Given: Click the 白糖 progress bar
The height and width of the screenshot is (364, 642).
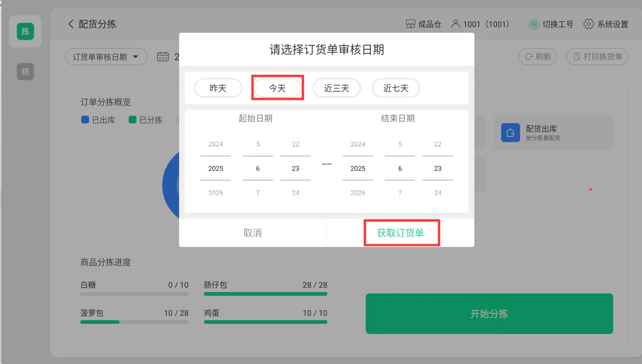Looking at the screenshot, I should click(x=134, y=294).
